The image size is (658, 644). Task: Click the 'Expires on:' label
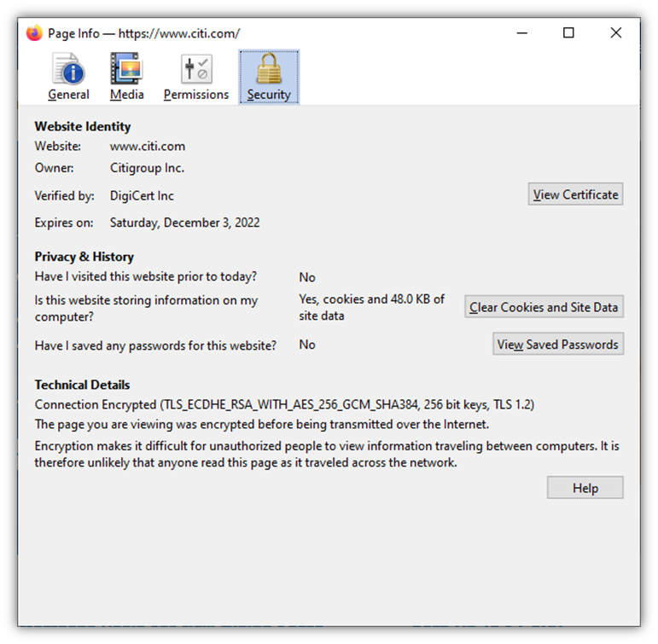pos(64,223)
